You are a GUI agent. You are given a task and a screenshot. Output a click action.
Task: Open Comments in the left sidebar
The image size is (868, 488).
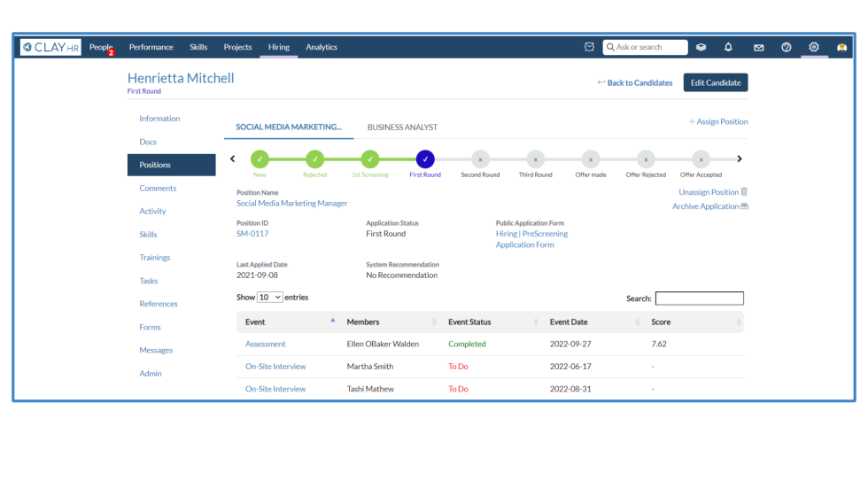(x=158, y=189)
